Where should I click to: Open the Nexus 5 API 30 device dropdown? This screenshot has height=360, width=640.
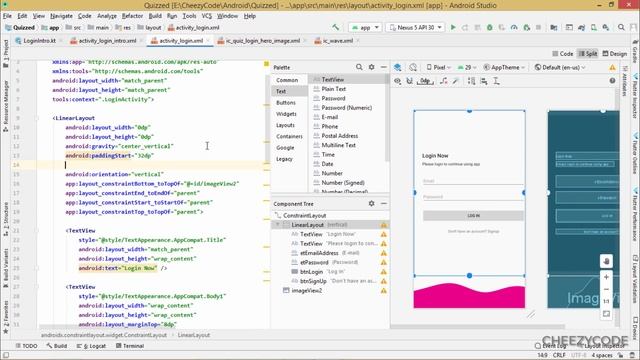click(416, 27)
